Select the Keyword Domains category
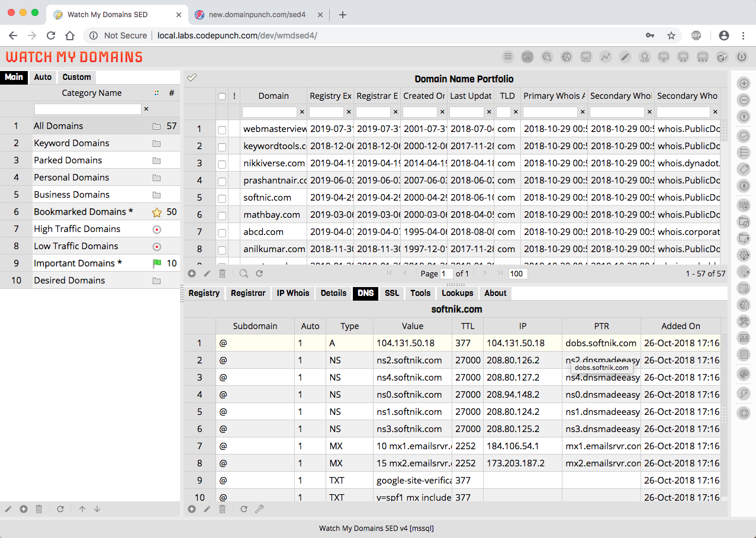The width and height of the screenshot is (756, 538). (90, 143)
